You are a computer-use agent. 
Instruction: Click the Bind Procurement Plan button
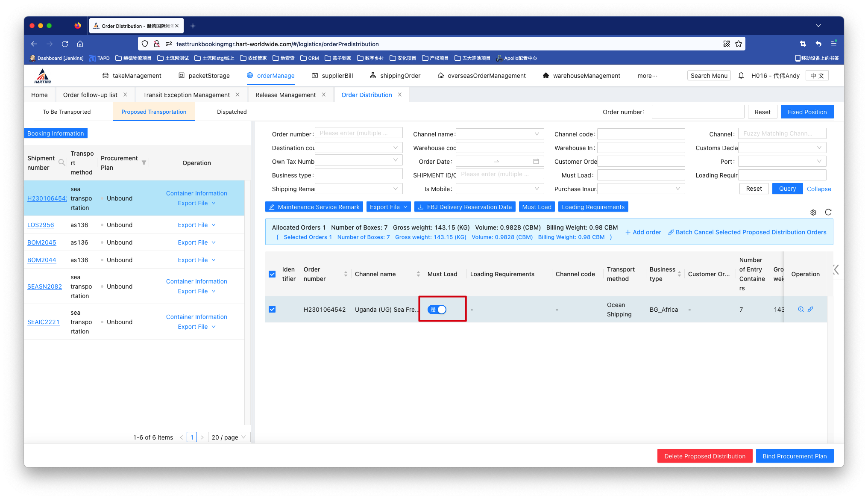pos(795,456)
